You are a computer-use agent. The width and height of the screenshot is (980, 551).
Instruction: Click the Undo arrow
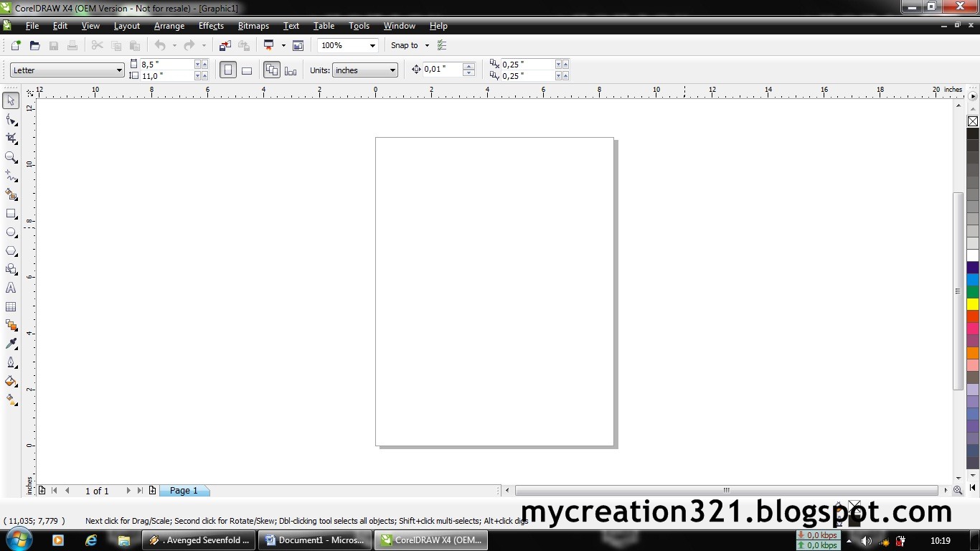coord(160,45)
